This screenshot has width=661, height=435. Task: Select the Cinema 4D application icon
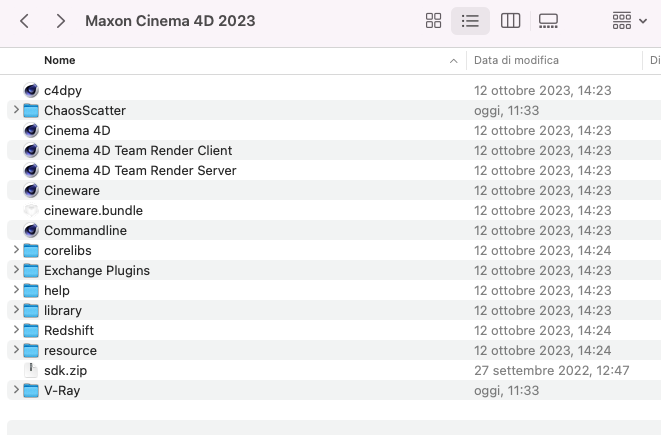tap(31, 130)
